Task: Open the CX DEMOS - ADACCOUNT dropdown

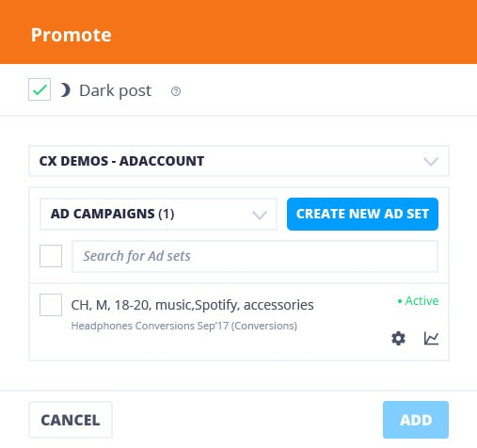Action: click(239, 161)
